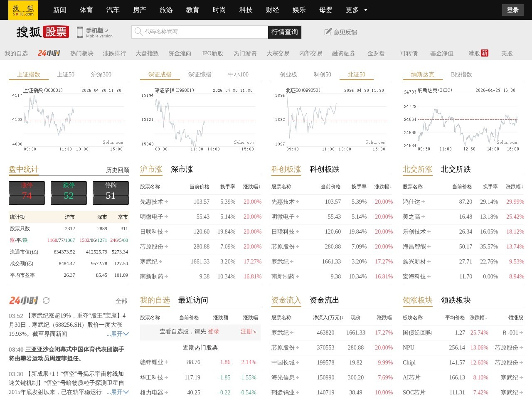Click the 全部 link beside 24小时
This screenshot has height=399, width=532.
point(121,301)
